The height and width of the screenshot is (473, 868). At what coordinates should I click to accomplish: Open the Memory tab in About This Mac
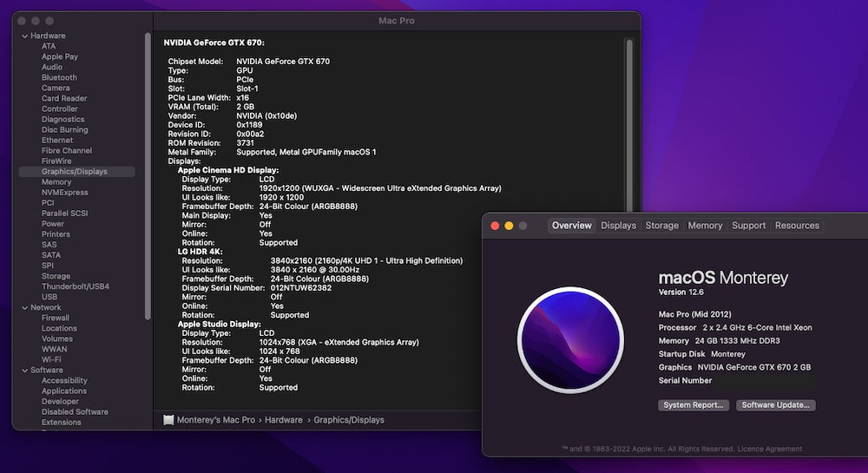pyautogui.click(x=705, y=226)
